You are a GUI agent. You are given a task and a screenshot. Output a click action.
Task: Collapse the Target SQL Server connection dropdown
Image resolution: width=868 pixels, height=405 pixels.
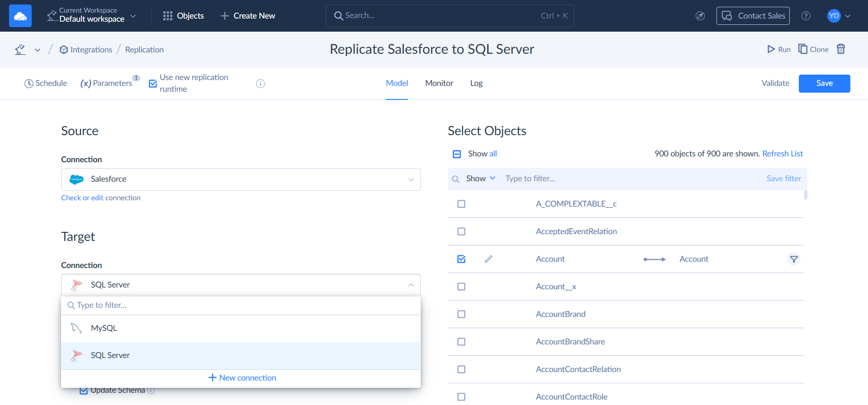(x=241, y=285)
